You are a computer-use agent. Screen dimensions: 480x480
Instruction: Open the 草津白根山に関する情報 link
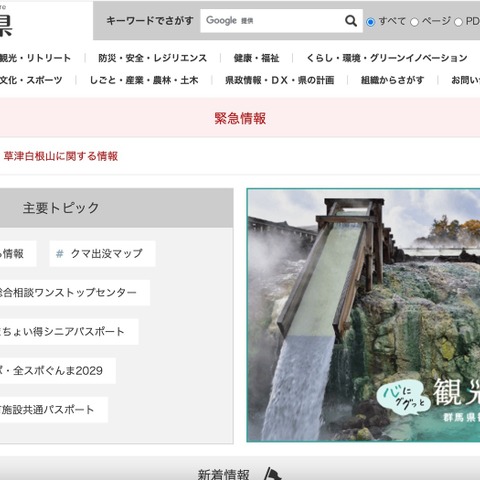click(61, 156)
